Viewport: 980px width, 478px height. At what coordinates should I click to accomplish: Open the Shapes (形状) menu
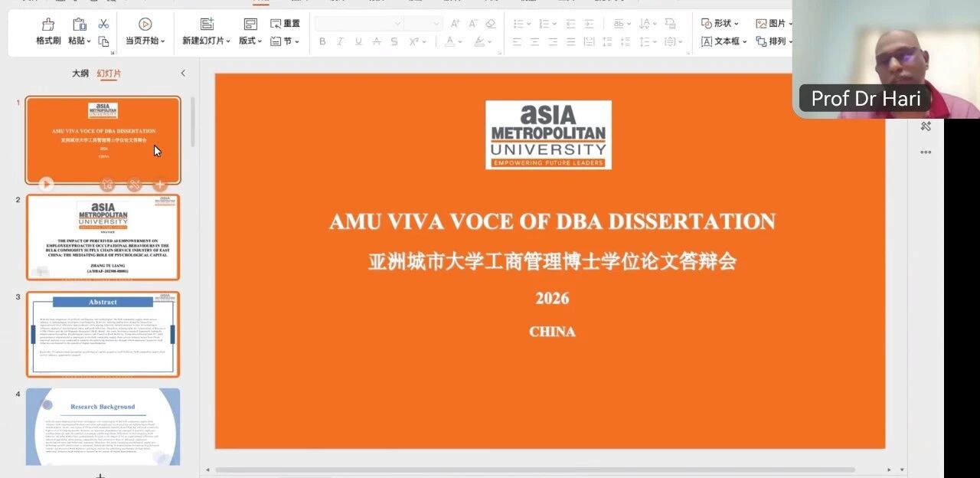(720, 24)
